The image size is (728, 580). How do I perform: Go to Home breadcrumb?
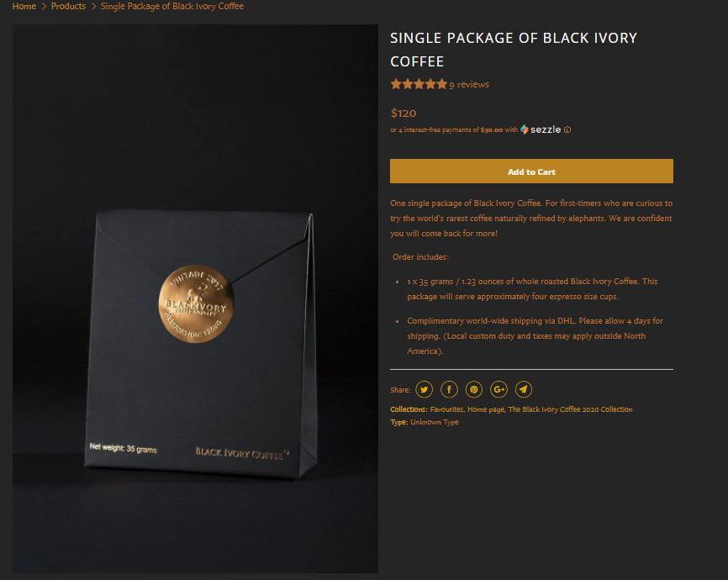[24, 6]
